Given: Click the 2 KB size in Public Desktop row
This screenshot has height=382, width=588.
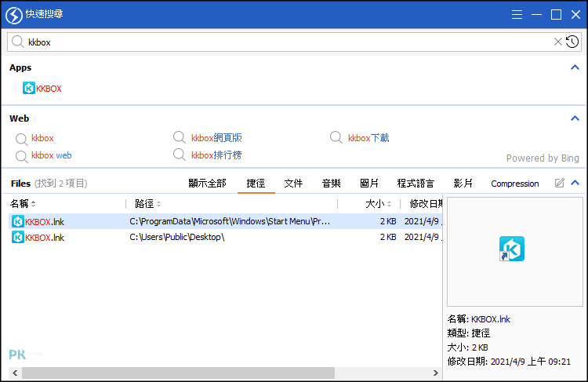Looking at the screenshot, I should 388,237.
